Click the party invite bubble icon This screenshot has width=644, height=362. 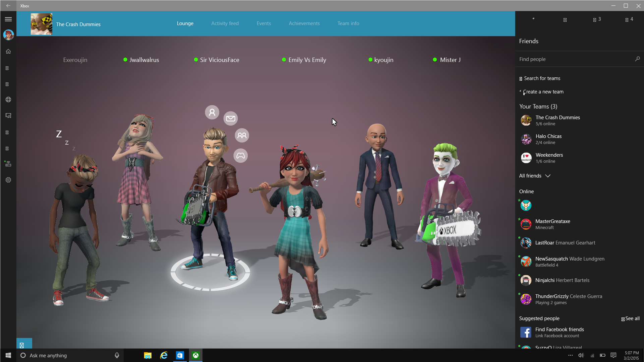pyautogui.click(x=242, y=135)
